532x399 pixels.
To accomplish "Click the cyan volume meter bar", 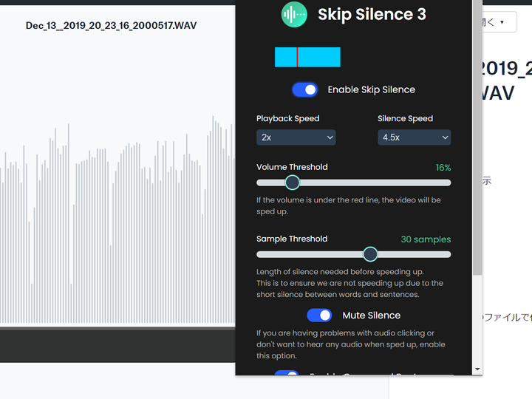I will 307,57.
